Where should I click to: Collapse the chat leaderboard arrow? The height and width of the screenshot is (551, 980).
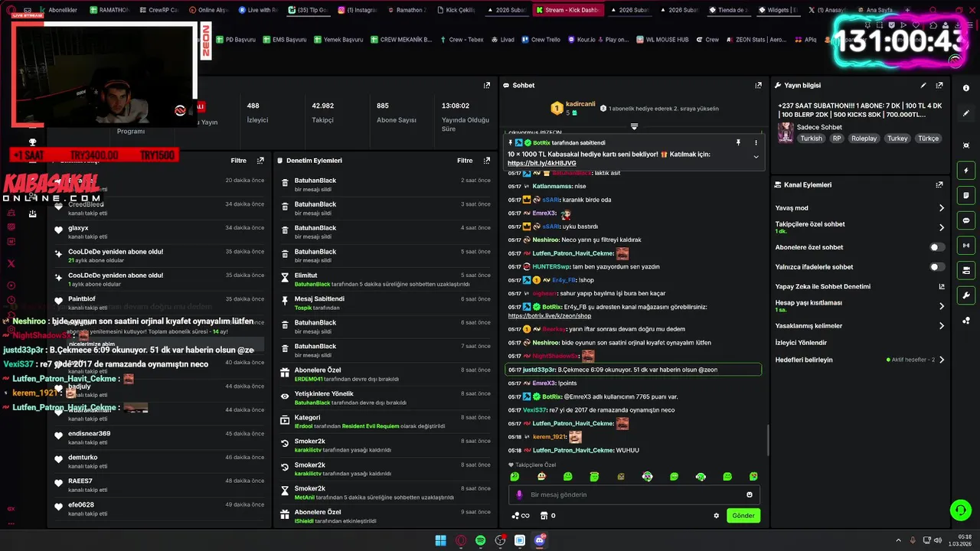coord(634,126)
